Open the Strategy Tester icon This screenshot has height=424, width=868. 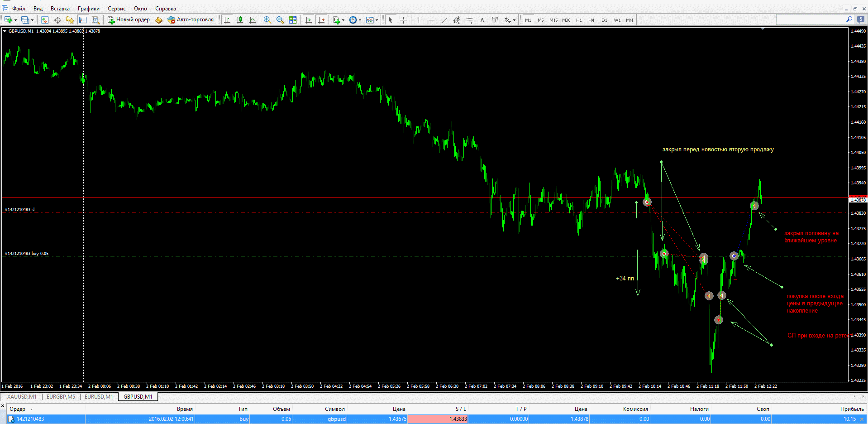click(x=95, y=20)
